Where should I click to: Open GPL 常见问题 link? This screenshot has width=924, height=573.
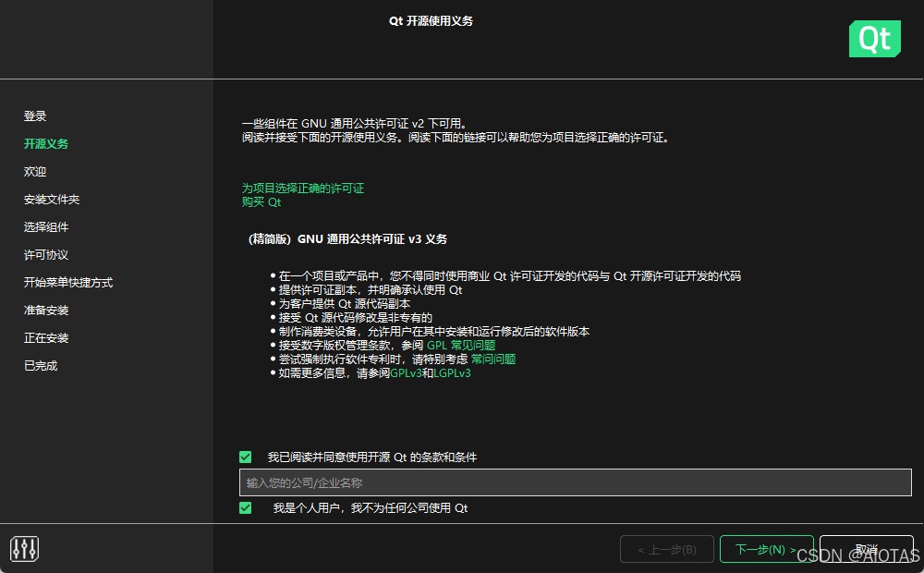click(461, 346)
